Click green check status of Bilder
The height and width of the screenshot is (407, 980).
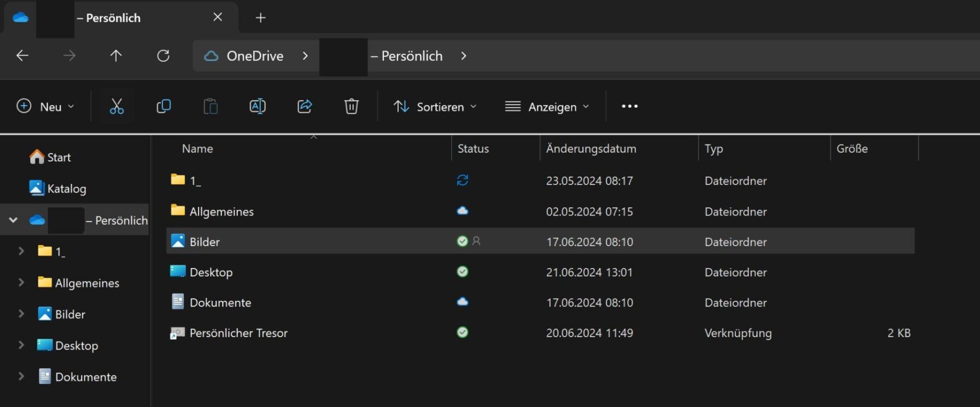(463, 241)
